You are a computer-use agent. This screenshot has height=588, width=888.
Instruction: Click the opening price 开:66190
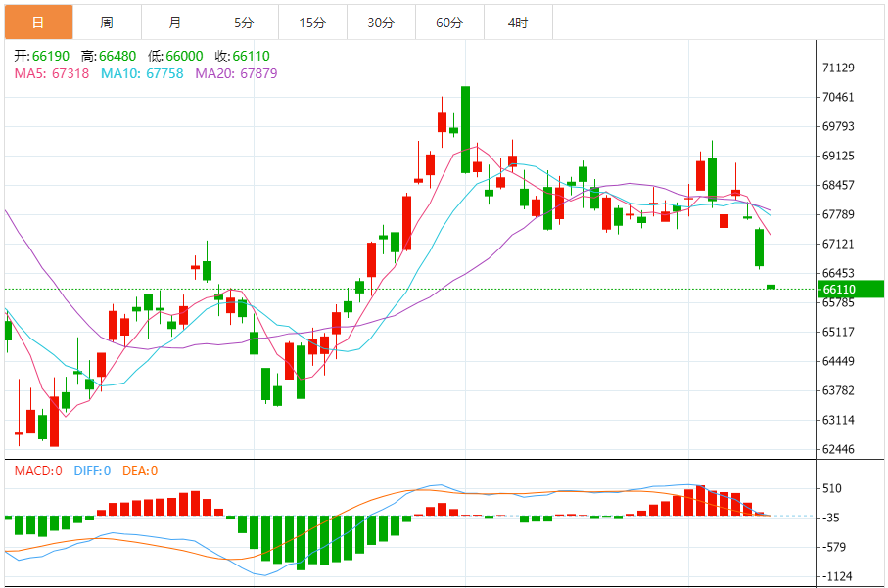42,56
